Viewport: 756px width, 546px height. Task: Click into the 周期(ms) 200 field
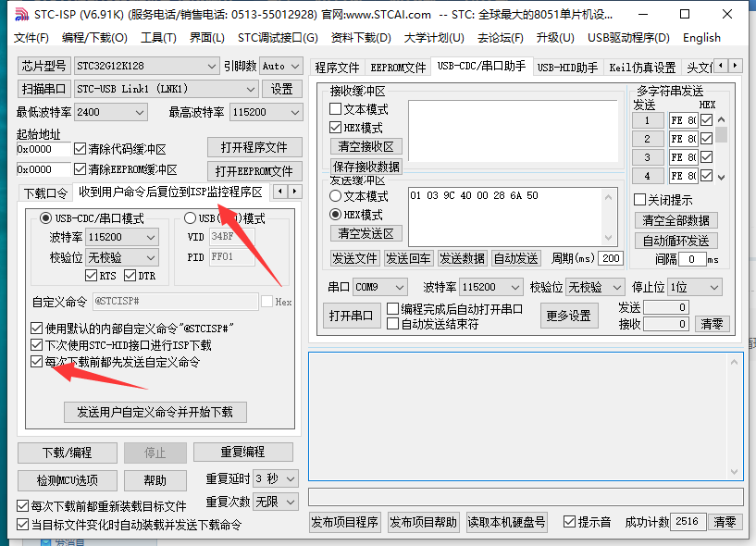(611, 258)
